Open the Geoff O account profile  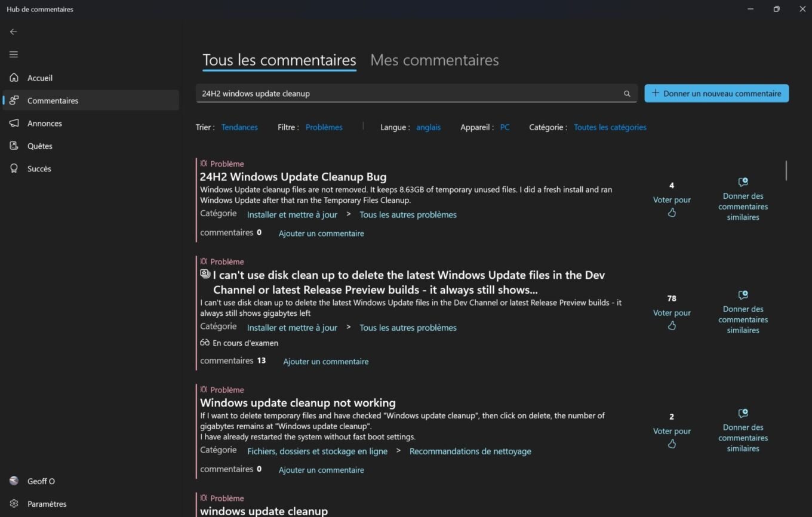(x=91, y=481)
